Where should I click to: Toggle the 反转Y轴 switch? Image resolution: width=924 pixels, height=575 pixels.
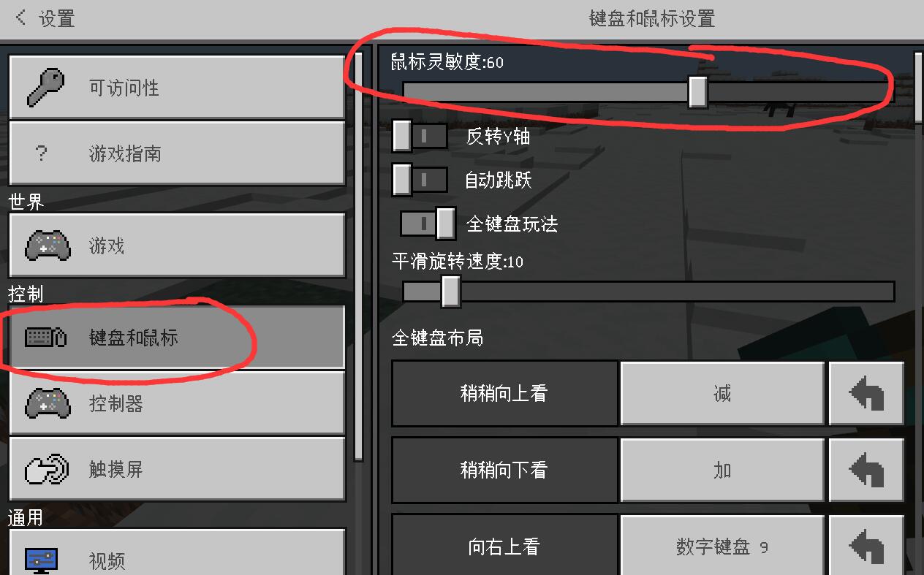click(420, 136)
